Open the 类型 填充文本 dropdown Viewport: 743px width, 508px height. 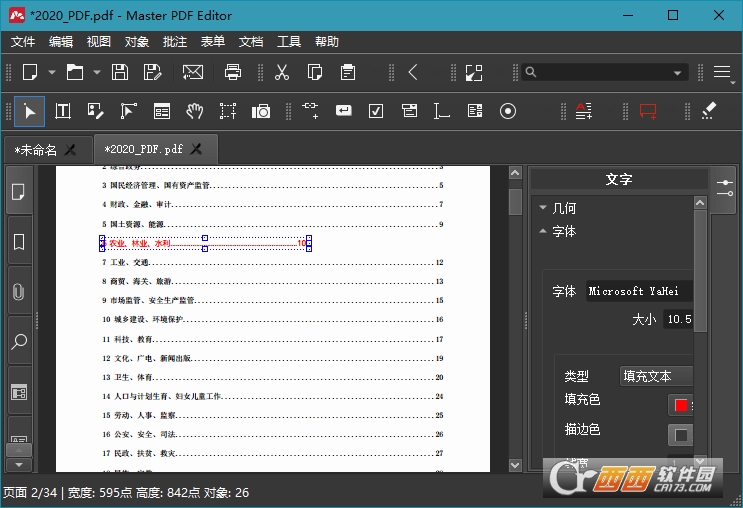click(x=656, y=376)
